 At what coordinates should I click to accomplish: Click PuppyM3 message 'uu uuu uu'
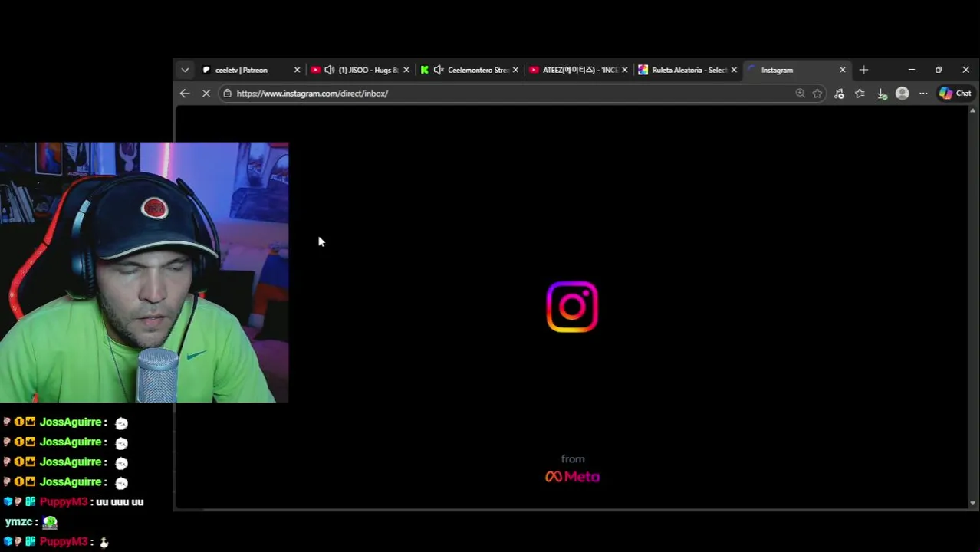[120, 501]
